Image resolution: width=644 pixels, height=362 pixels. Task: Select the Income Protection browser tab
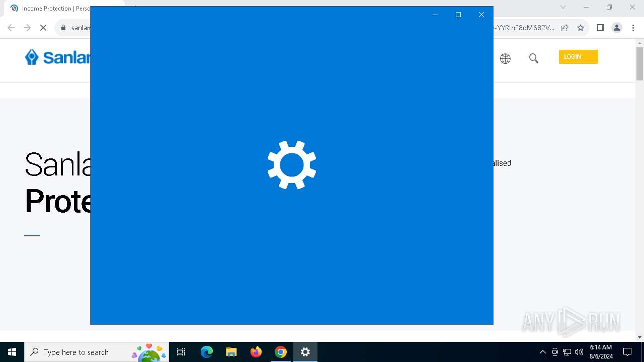pos(50,9)
